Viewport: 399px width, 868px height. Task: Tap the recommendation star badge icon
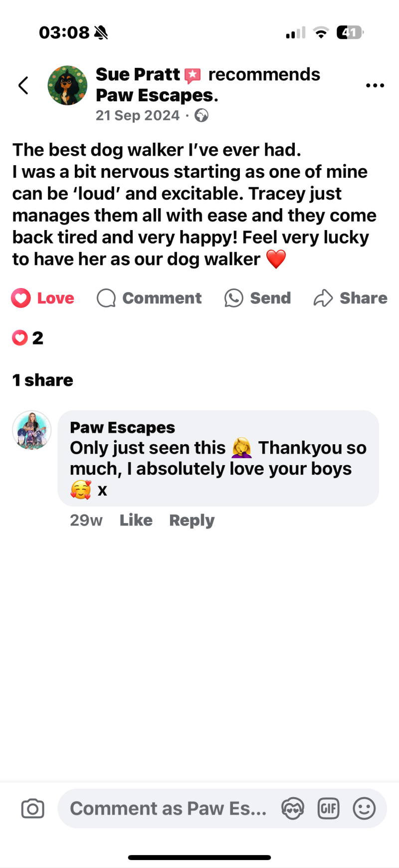(x=193, y=75)
